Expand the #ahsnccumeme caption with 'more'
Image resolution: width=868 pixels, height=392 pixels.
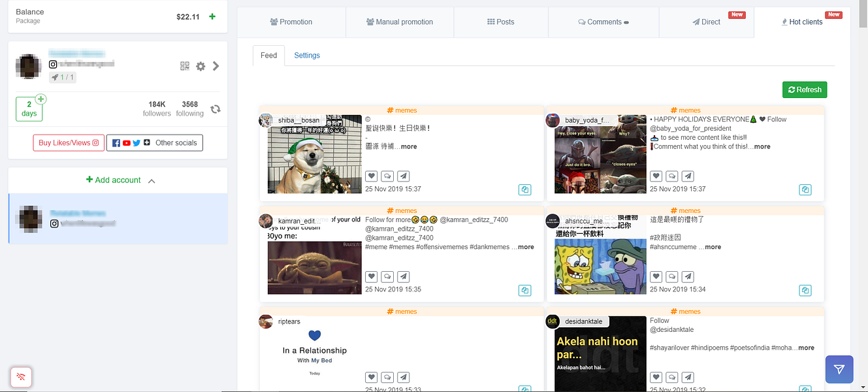click(713, 248)
